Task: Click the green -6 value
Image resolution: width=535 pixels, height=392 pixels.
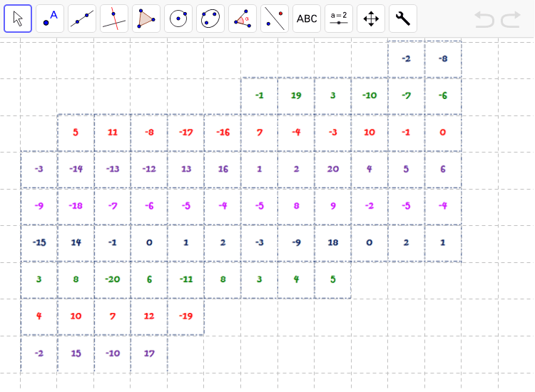Action: pyautogui.click(x=443, y=96)
